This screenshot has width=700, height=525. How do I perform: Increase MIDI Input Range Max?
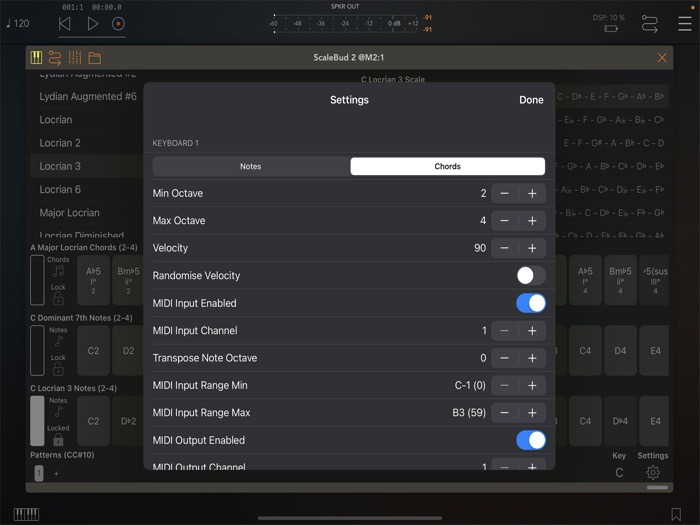click(x=532, y=413)
